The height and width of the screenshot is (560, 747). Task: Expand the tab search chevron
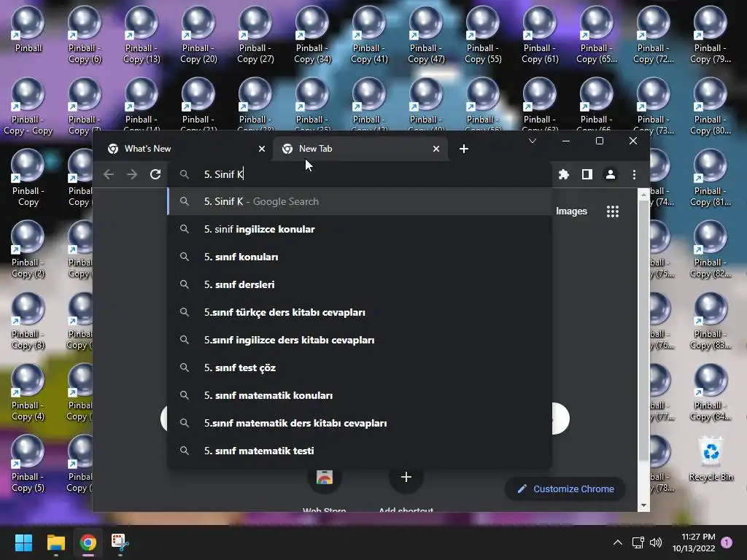(533, 141)
